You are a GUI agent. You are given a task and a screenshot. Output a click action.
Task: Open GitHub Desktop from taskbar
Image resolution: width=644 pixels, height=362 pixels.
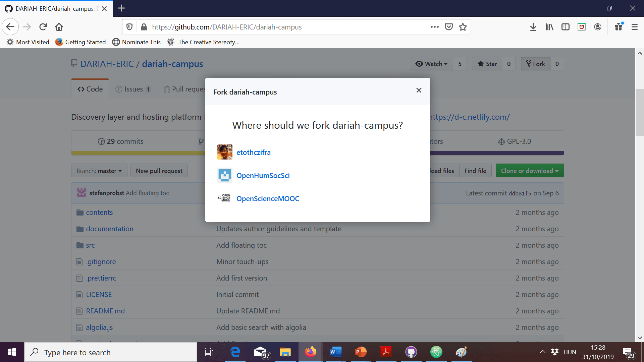pos(411,352)
